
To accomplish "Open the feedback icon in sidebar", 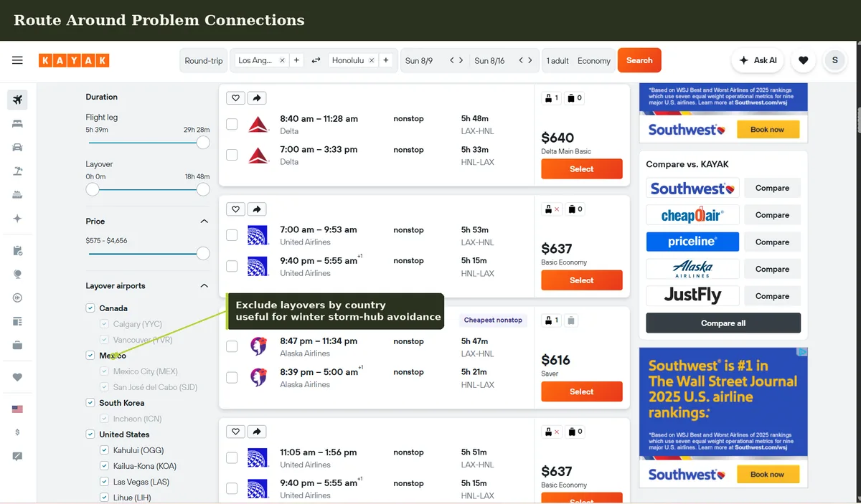I will (17, 456).
